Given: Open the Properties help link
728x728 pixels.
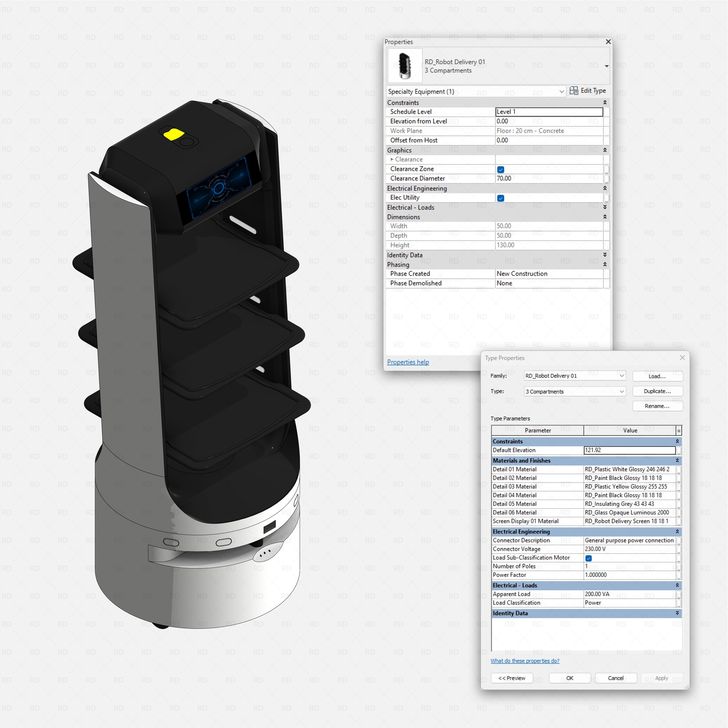Looking at the screenshot, I should [x=408, y=362].
